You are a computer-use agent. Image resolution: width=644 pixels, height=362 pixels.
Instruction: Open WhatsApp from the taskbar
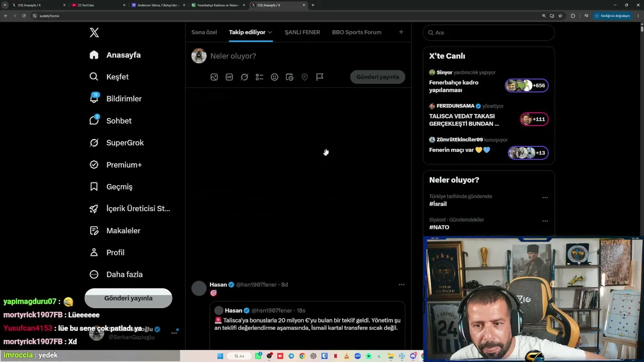(258, 356)
